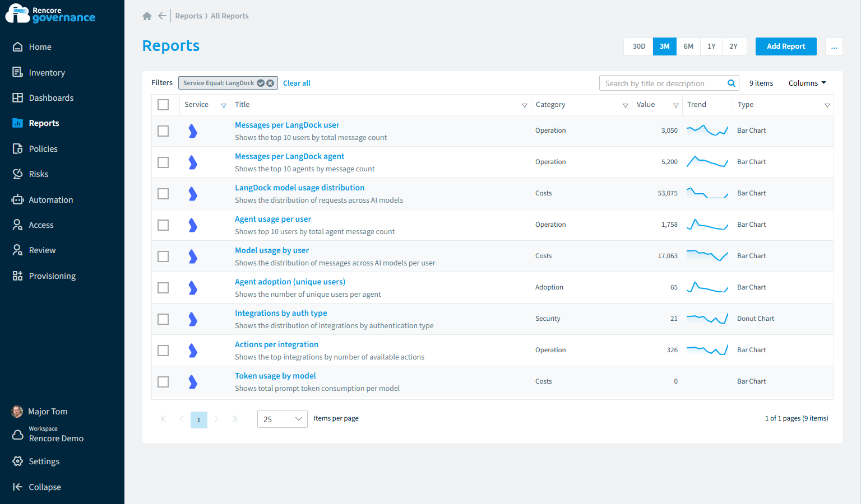Click the checkmark icon on LangDock filter chip
Image resolution: width=861 pixels, height=504 pixels.
(261, 83)
